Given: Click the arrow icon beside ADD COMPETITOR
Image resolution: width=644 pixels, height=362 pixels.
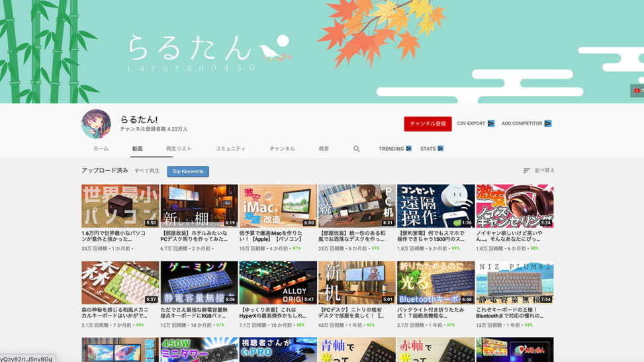Looking at the screenshot, I should click(547, 123).
